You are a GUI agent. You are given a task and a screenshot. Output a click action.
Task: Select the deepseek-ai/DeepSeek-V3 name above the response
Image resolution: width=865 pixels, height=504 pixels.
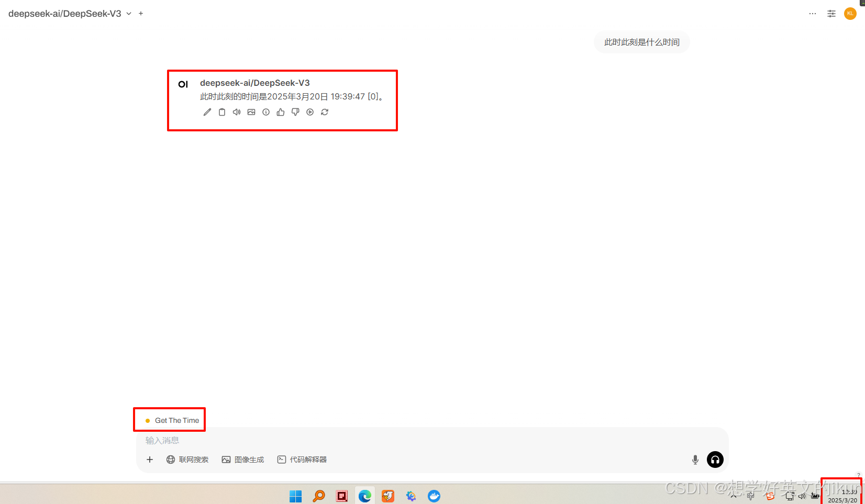255,83
